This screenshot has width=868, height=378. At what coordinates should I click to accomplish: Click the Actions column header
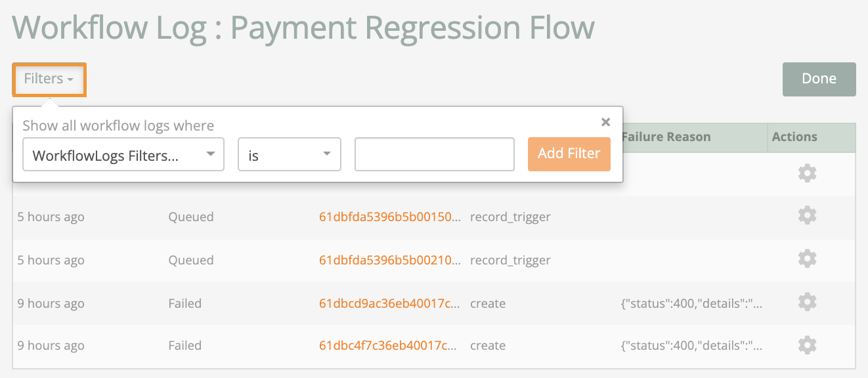[x=794, y=137]
